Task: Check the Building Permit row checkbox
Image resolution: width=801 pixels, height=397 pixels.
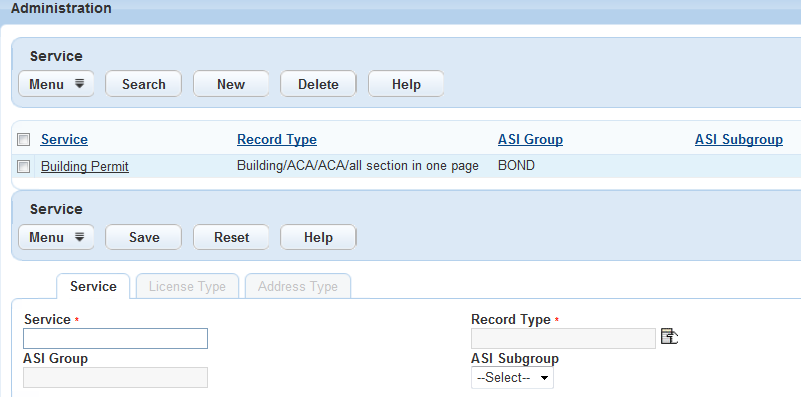Action: 23,166
